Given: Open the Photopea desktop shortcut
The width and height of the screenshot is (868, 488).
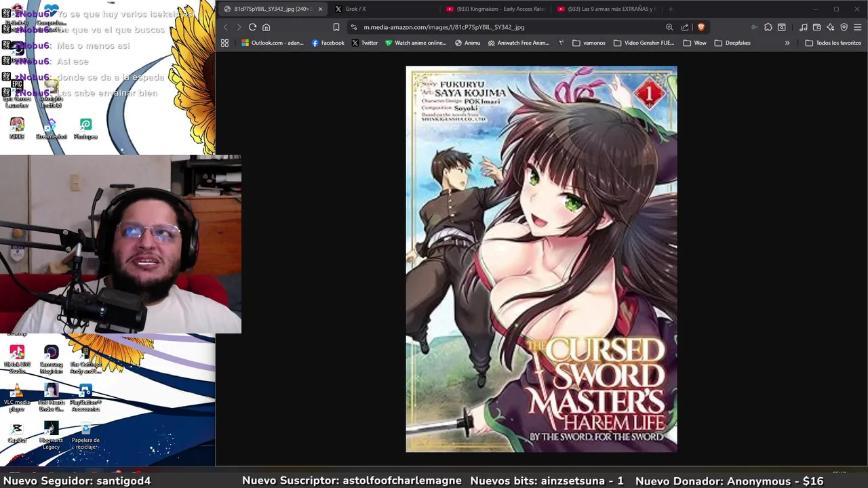Looking at the screenshot, I should coord(85,128).
